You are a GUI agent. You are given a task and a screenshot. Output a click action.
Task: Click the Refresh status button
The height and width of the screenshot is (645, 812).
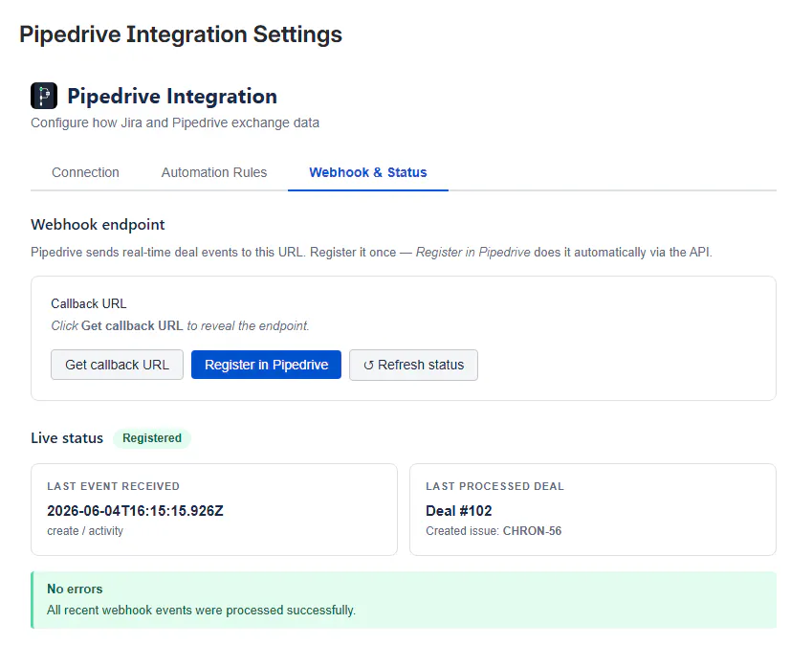click(x=413, y=365)
